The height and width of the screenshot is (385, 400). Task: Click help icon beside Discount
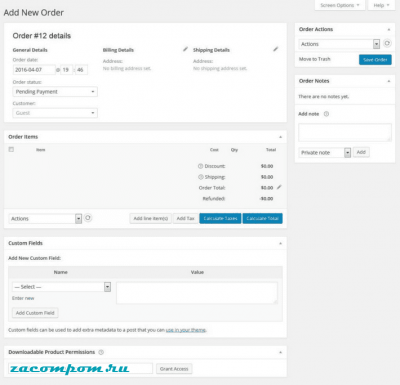click(200, 166)
